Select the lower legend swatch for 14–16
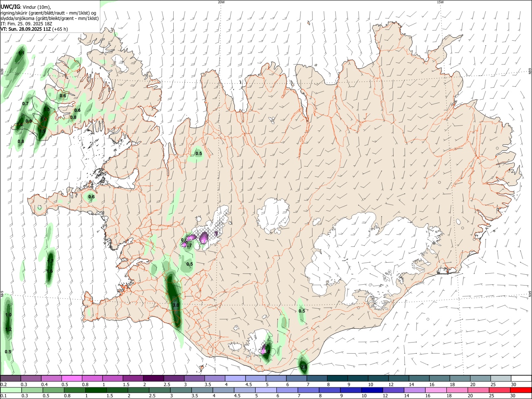Image resolution: width=532 pixels, height=399 pixels. click(414, 390)
